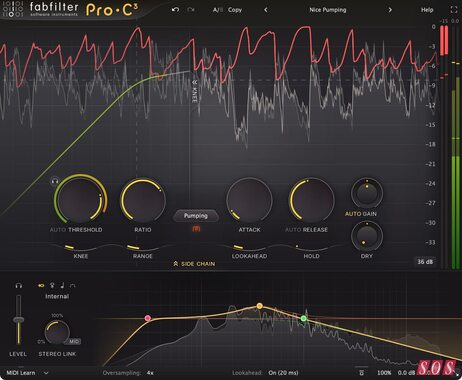The width and height of the screenshot is (462, 380).
Task: Select the green filter node
Action: 303,319
